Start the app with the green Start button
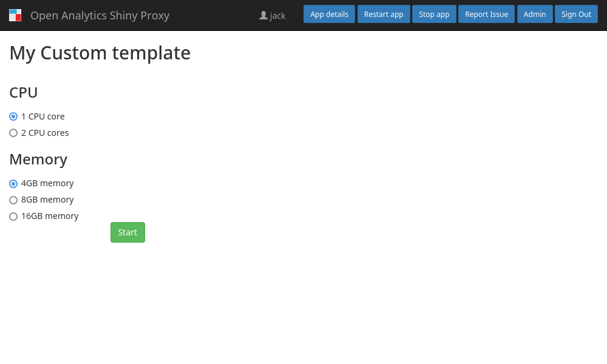 pos(127,232)
